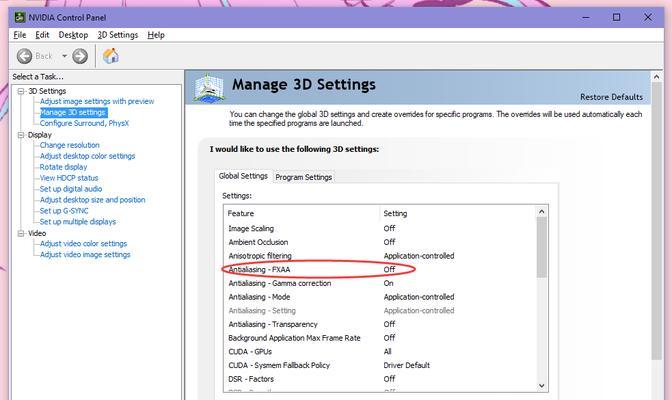Open View HDCP status page
This screenshot has width=672, height=400.
[69, 178]
